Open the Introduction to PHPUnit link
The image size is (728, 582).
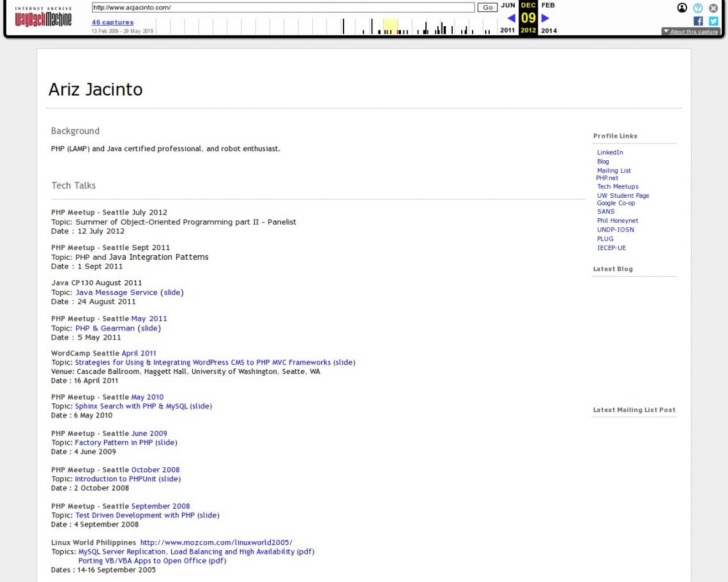tap(115, 479)
